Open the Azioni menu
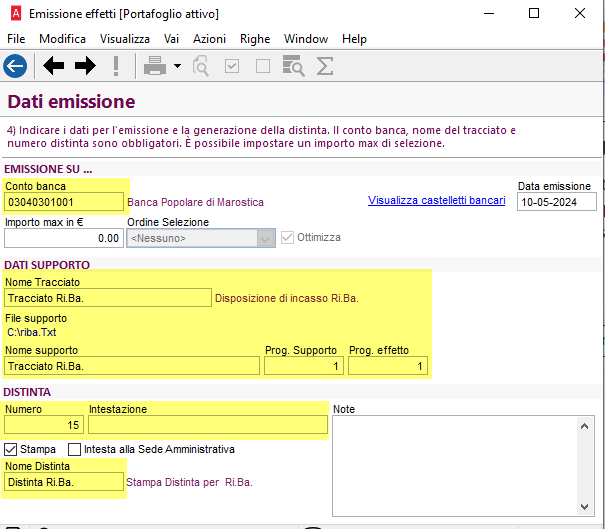Screen dimensions: 605x529 (x=209, y=39)
